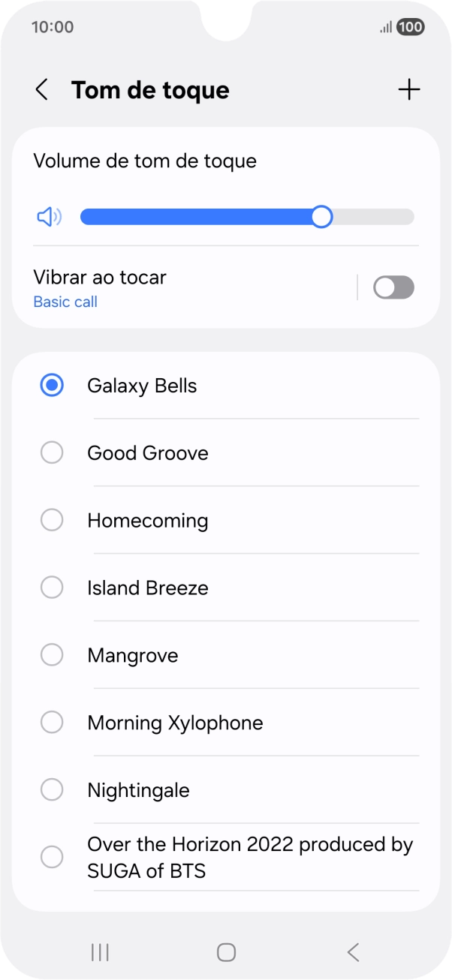
Task: Open the Vibrar ao tocar settings label
Action: (100, 278)
